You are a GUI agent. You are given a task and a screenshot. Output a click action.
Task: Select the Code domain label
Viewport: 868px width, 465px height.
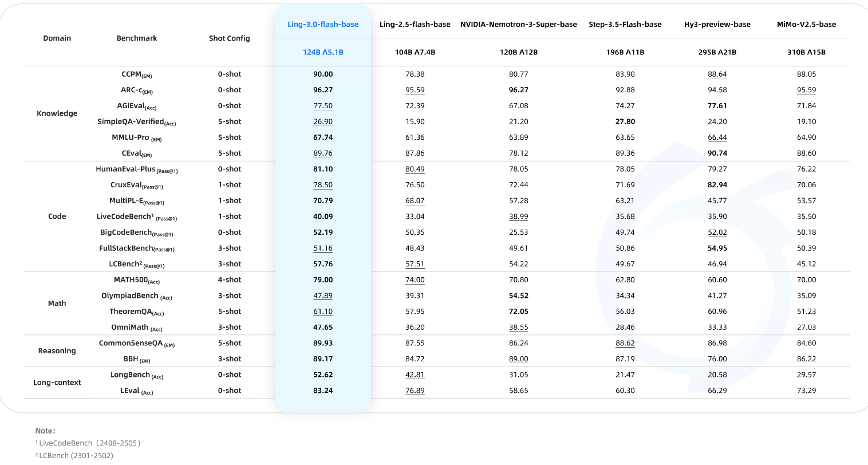click(57, 216)
